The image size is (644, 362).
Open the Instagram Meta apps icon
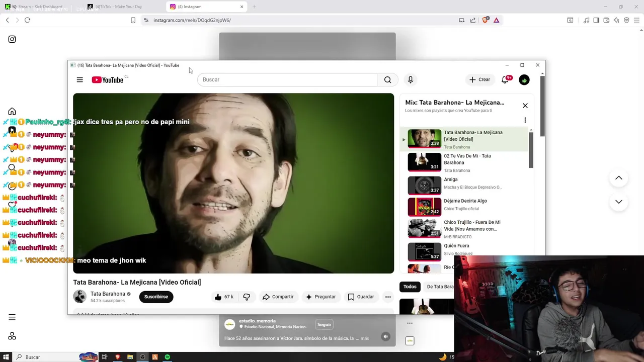[12, 336]
